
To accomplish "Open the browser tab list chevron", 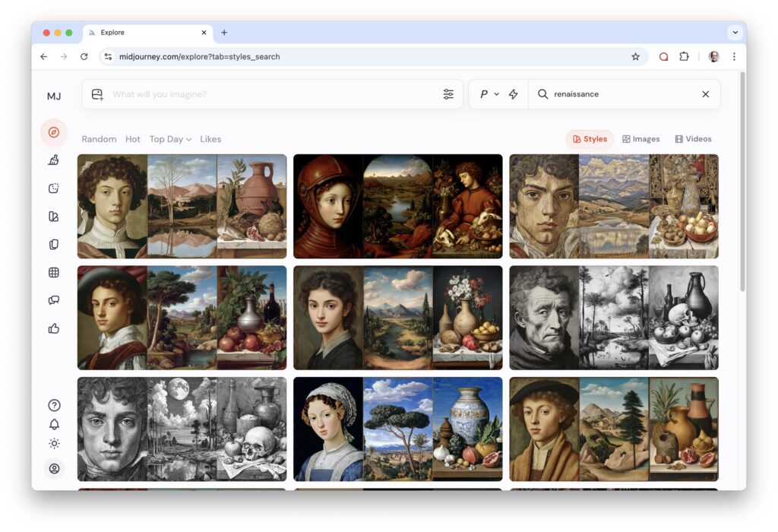I will 734,33.
